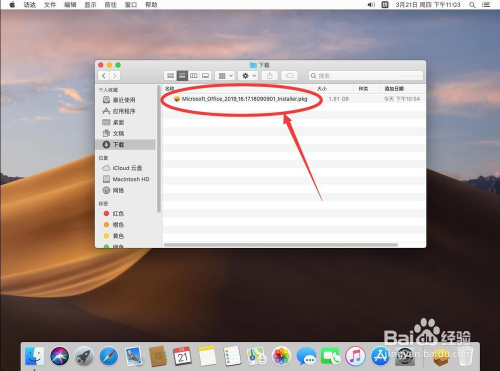Switch Finder to list view
Screen dimensions: 500x371
pyautogui.click(x=182, y=76)
